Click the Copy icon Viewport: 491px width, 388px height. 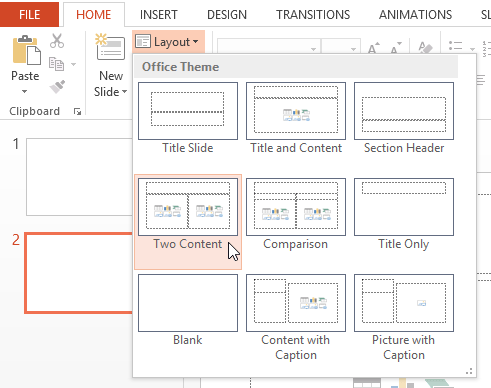point(56,64)
